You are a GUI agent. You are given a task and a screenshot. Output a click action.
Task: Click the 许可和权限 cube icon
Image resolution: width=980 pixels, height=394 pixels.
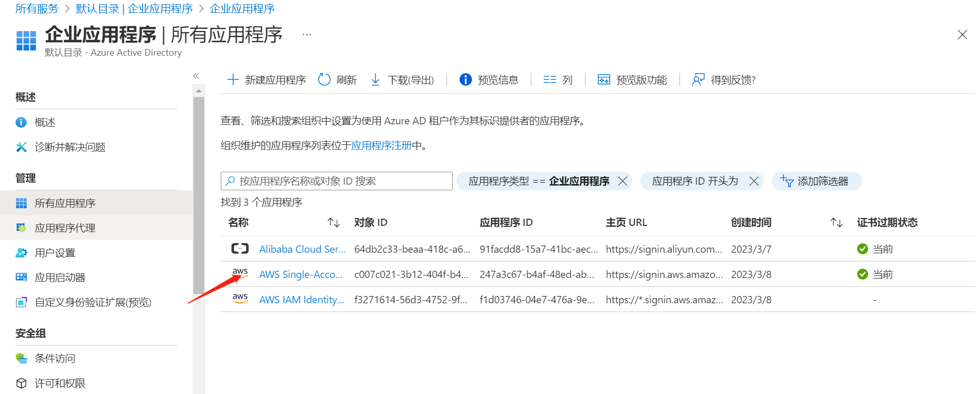(x=21, y=383)
